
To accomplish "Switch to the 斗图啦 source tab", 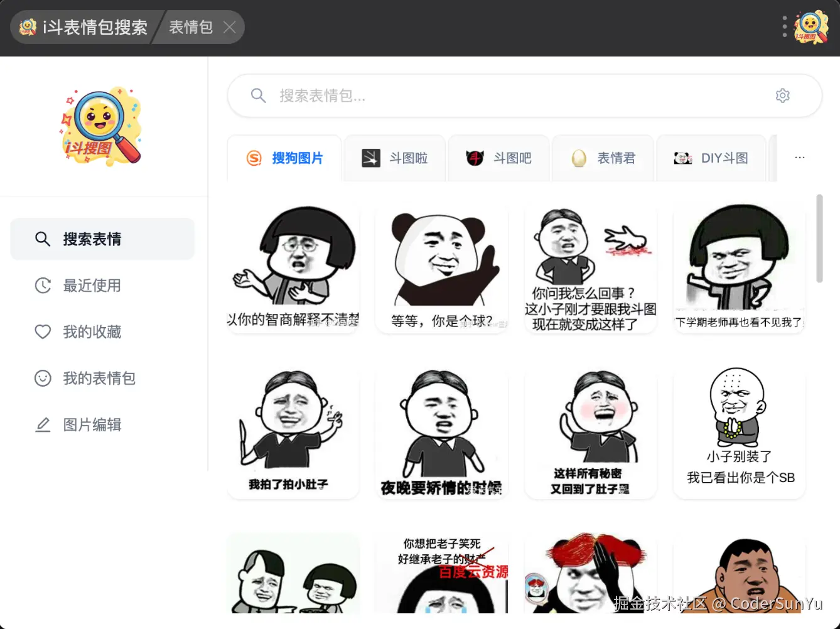I will click(395, 158).
